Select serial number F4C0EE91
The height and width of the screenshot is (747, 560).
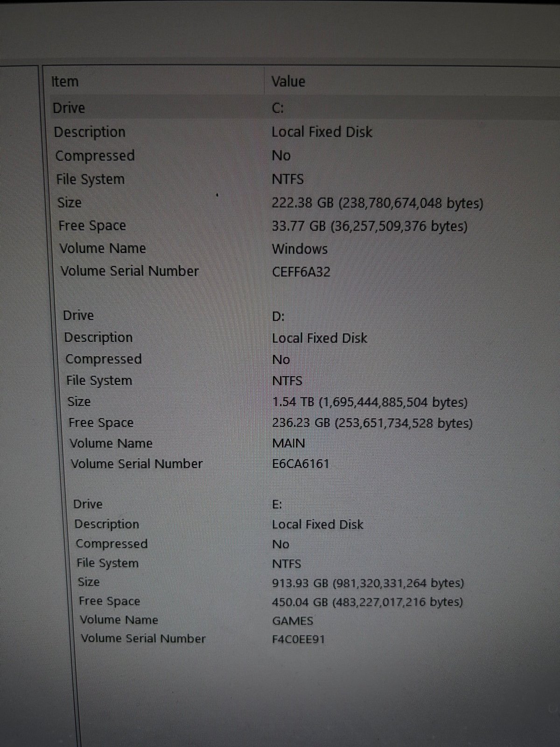pyautogui.click(x=298, y=639)
